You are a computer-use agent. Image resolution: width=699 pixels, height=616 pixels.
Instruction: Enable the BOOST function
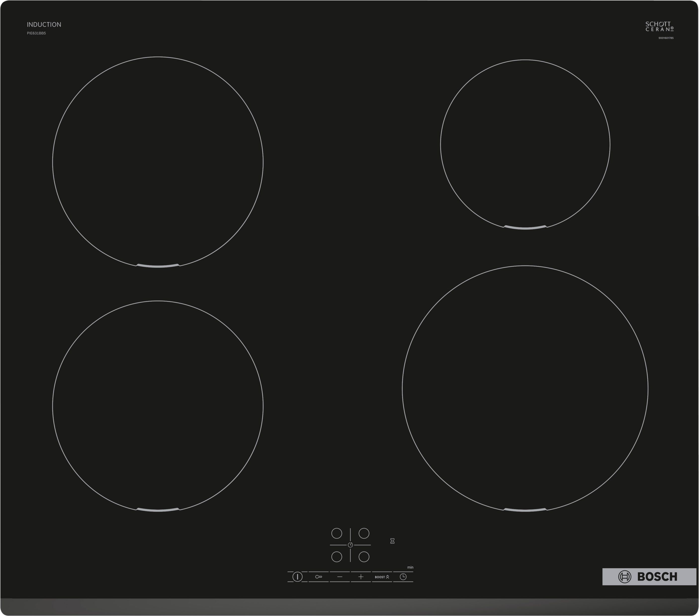pos(380,577)
